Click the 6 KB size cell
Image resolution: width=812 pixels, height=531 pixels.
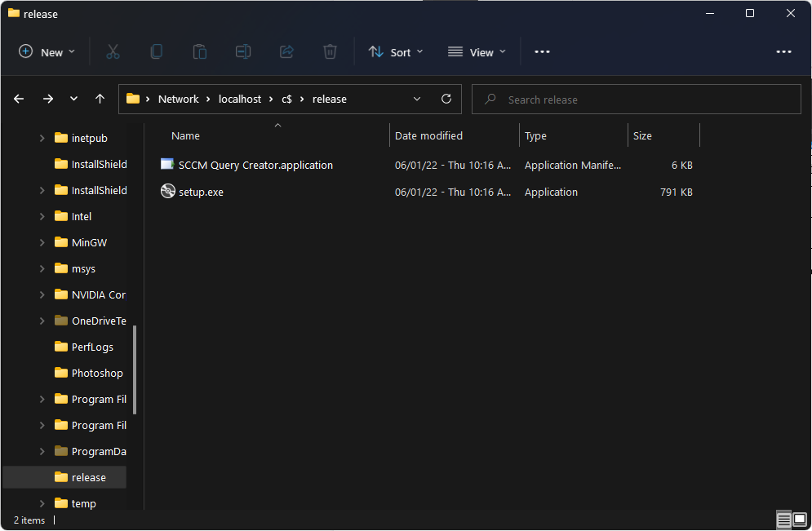point(682,165)
